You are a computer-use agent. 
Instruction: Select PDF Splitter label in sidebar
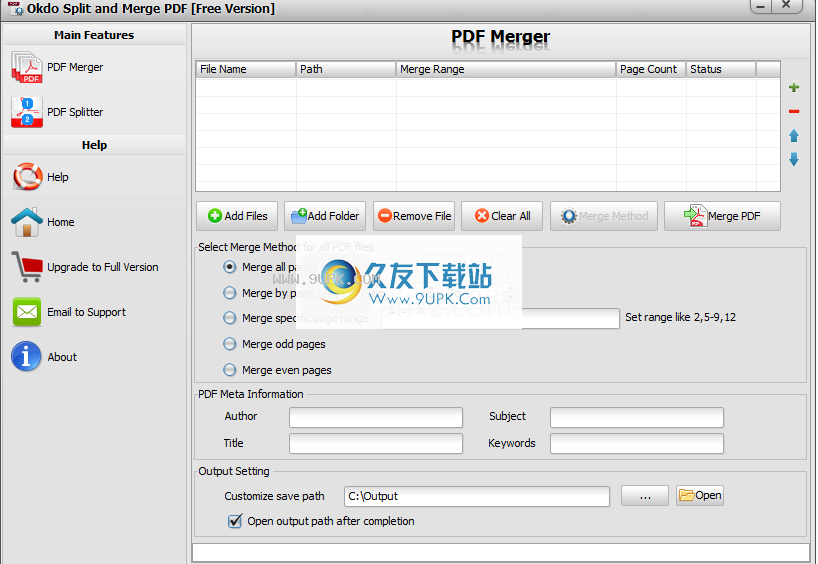pyautogui.click(x=75, y=112)
